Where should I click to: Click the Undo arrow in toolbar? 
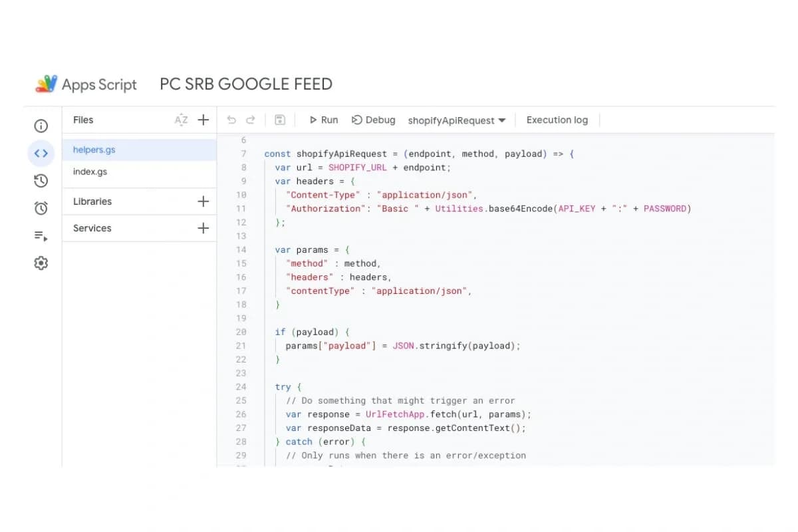pyautogui.click(x=231, y=120)
